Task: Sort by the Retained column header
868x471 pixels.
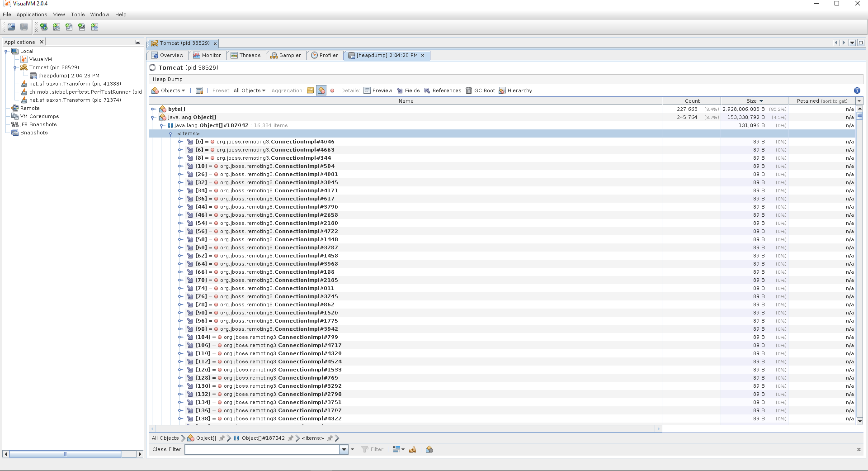Action: tap(822, 101)
